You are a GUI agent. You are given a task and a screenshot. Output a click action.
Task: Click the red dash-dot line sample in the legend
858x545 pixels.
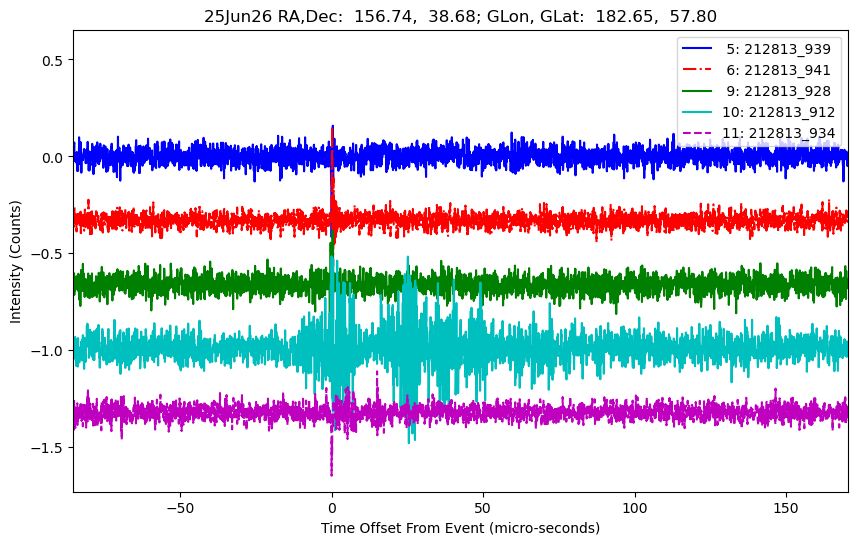click(x=697, y=69)
